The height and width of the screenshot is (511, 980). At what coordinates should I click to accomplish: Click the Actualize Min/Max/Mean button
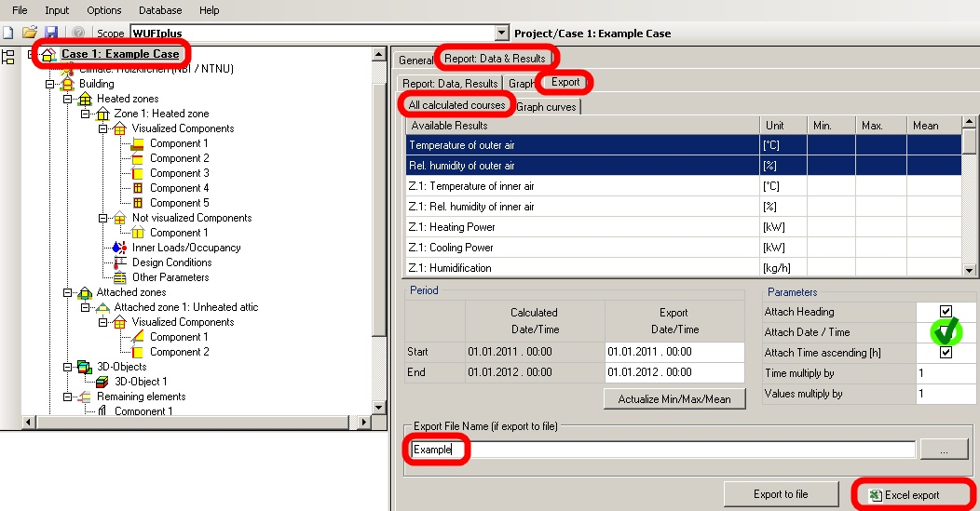pyautogui.click(x=674, y=398)
